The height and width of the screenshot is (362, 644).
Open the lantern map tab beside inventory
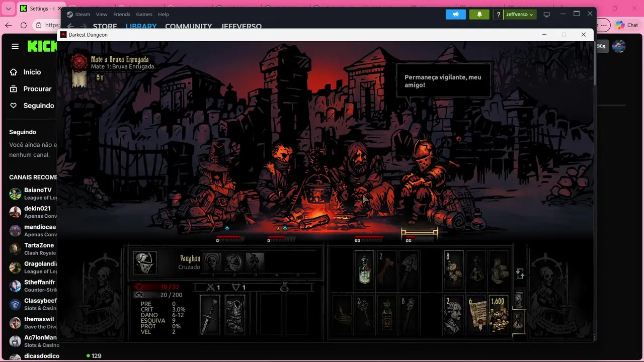[x=518, y=300]
